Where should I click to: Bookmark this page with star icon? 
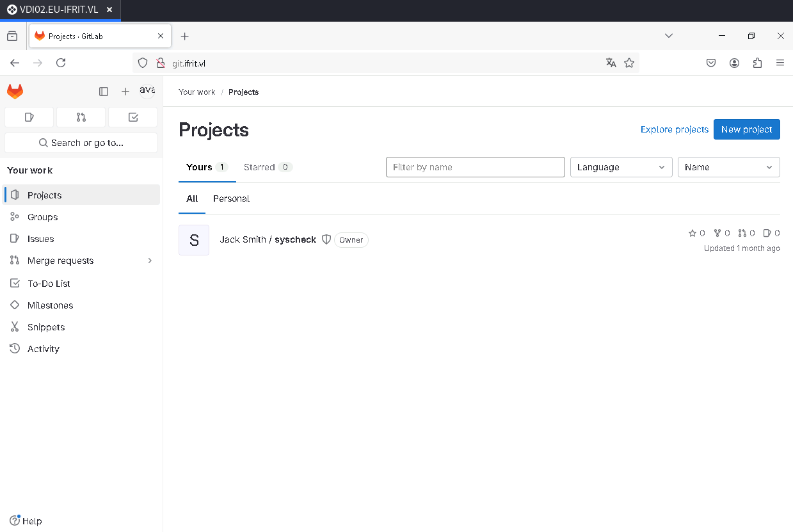[x=629, y=63]
